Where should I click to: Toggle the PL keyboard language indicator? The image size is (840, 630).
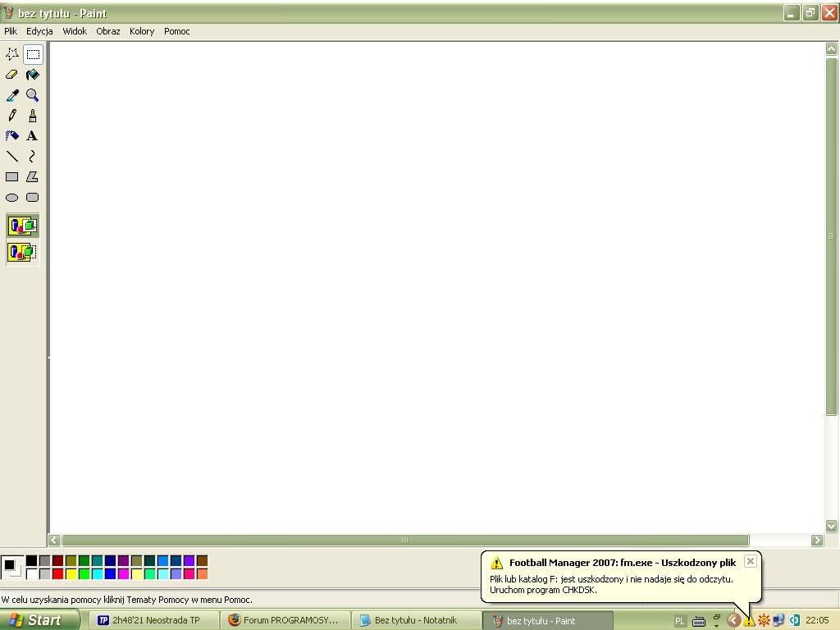pyautogui.click(x=679, y=621)
